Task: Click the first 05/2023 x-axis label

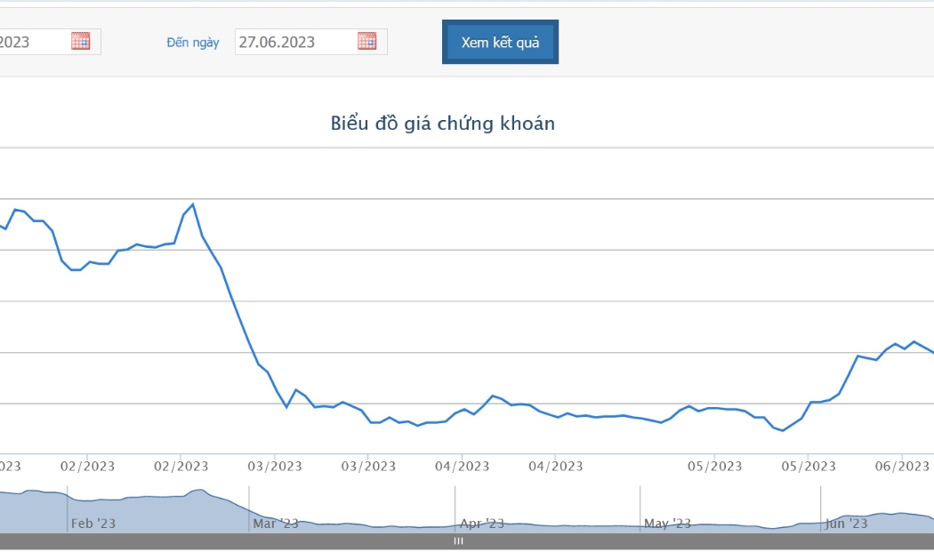Action: 715,466
